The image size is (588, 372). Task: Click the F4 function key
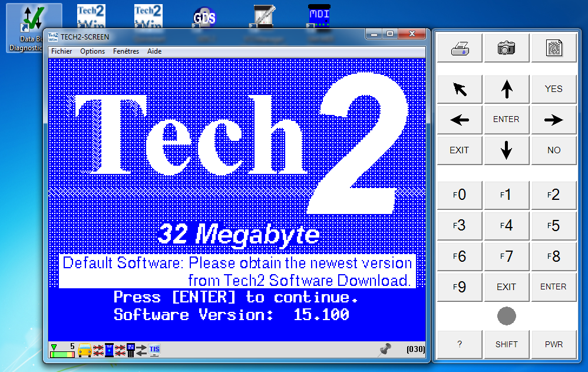507,226
